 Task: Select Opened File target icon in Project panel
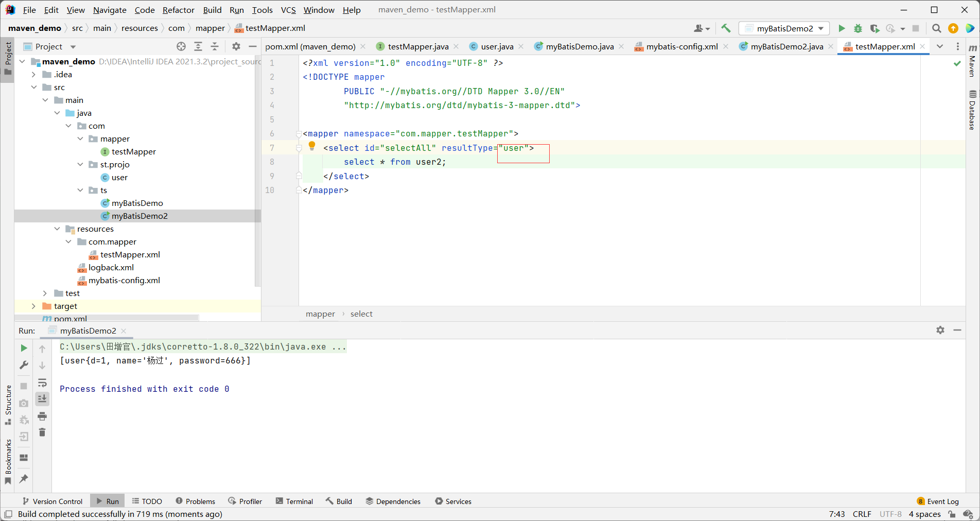tap(181, 46)
